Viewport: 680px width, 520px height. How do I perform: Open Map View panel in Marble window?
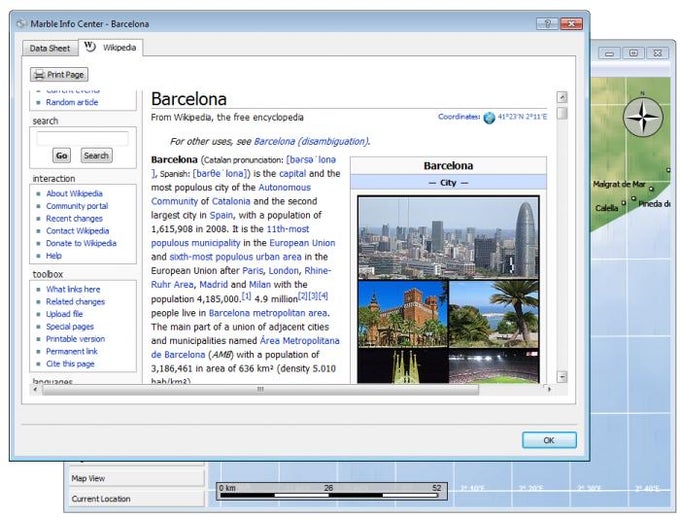[x=136, y=478]
